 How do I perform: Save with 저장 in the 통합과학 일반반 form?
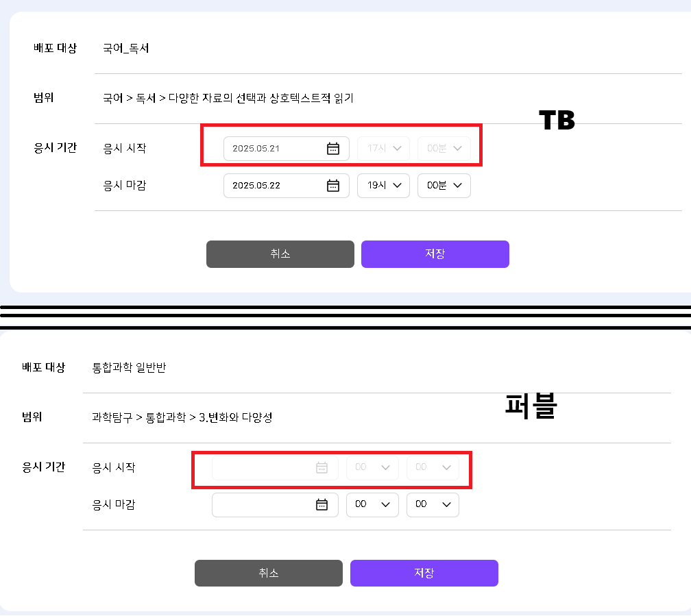[x=424, y=574]
